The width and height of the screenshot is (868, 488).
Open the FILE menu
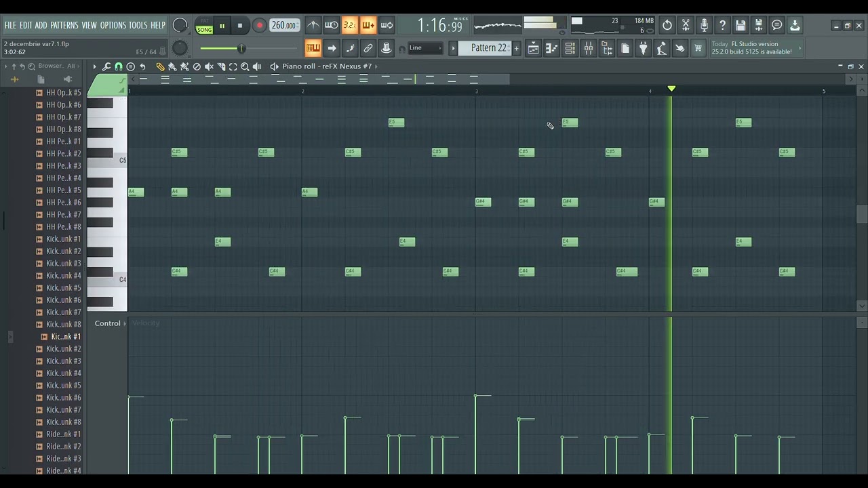pyautogui.click(x=10, y=26)
